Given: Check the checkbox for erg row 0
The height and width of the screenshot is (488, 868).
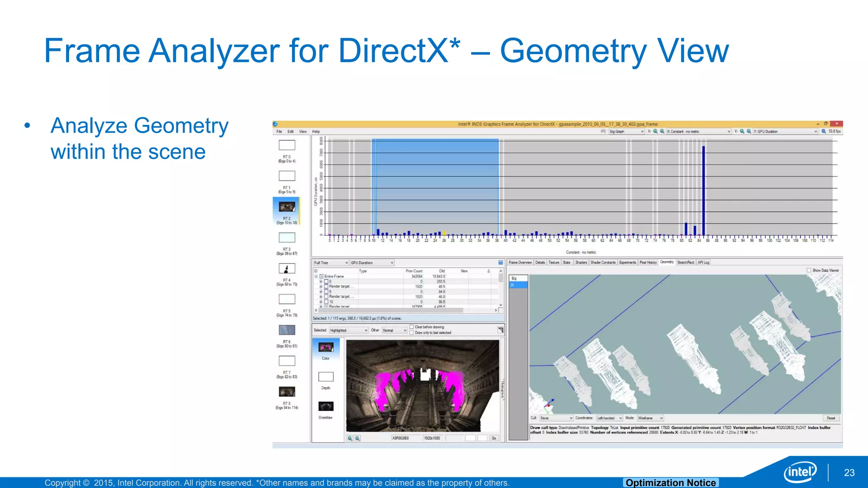Looking at the screenshot, I should 326,281.
